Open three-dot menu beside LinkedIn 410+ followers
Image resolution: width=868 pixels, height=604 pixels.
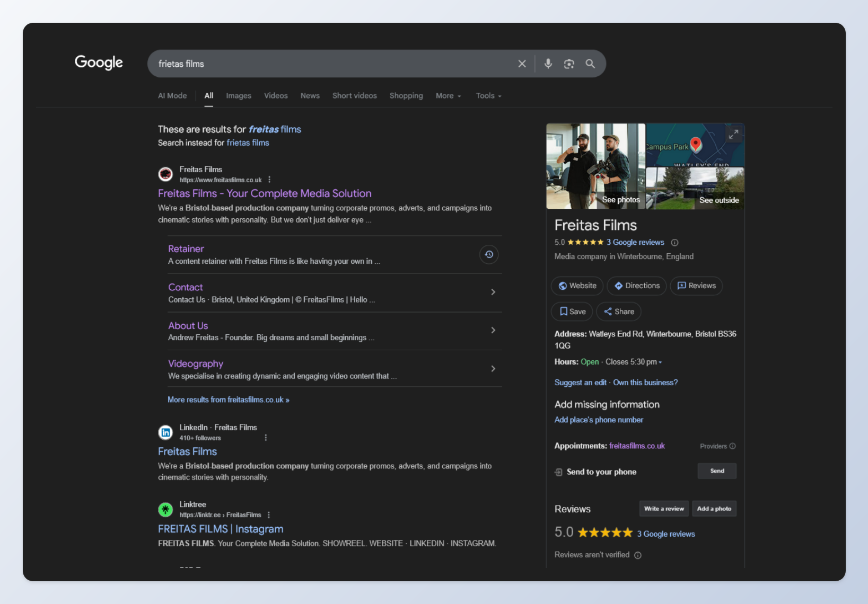coord(266,438)
